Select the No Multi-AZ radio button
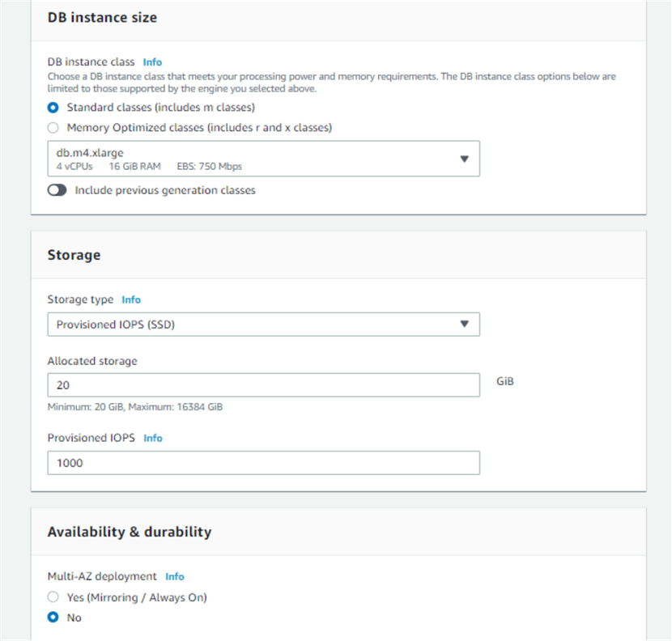 [x=53, y=618]
